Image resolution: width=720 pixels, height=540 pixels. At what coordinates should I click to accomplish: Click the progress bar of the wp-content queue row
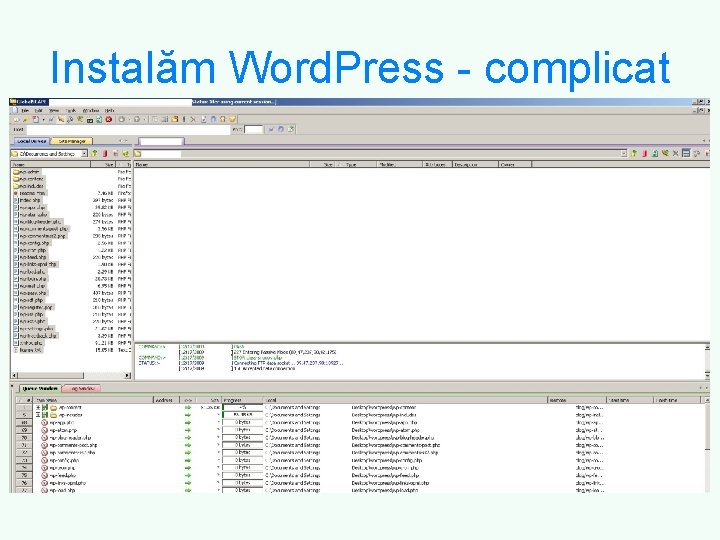pos(242,407)
